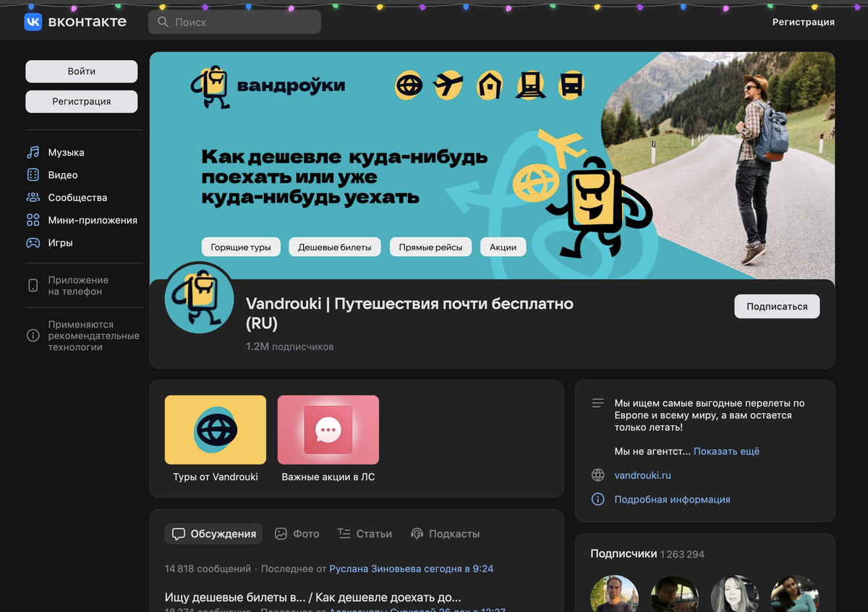This screenshot has height=612, width=868.
Task: Click the VK logo icon
Action: [33, 22]
